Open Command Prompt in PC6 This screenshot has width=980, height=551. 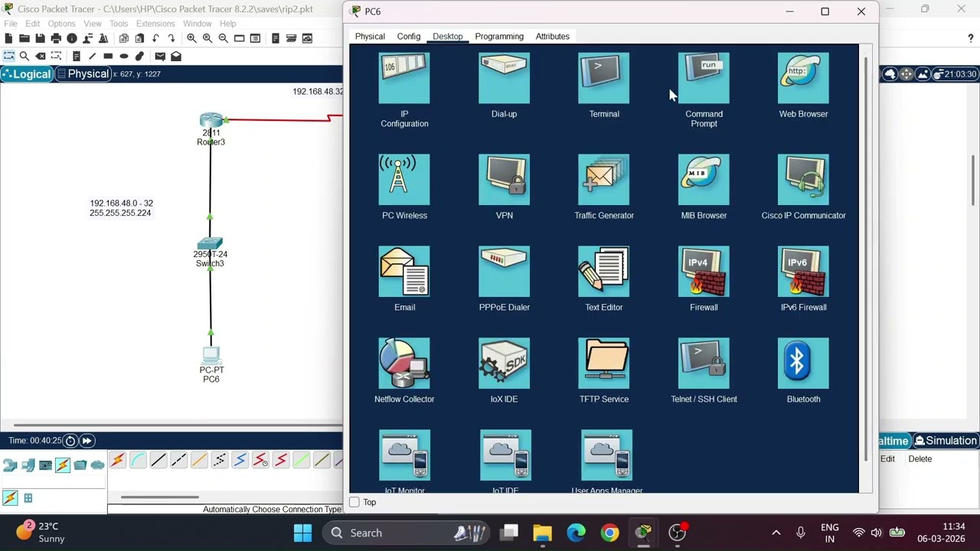coord(704,78)
